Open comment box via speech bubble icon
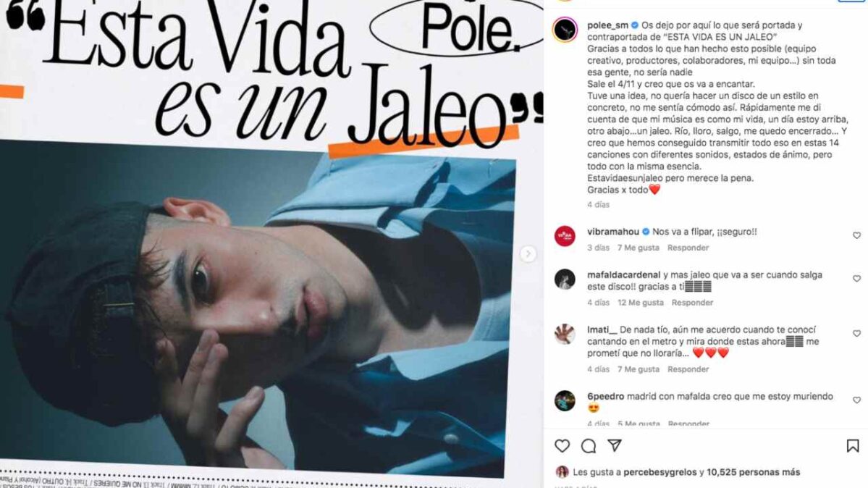The height and width of the screenshot is (488, 868). [x=589, y=446]
